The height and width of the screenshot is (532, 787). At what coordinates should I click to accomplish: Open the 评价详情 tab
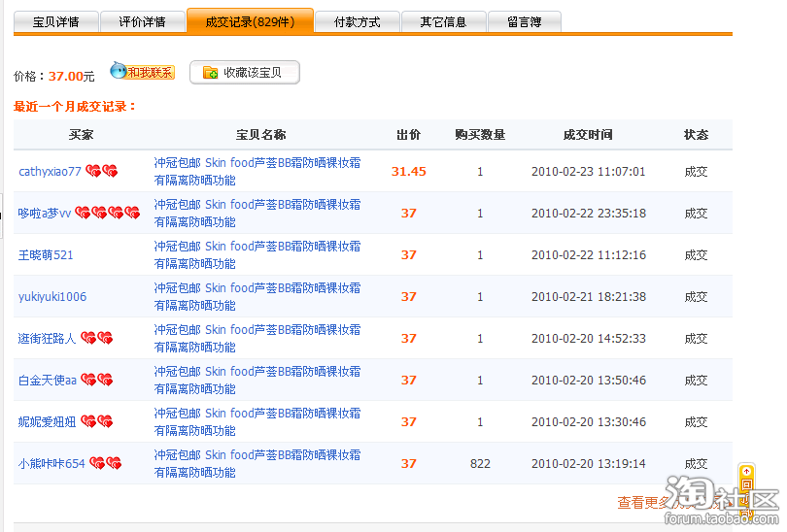point(142,21)
